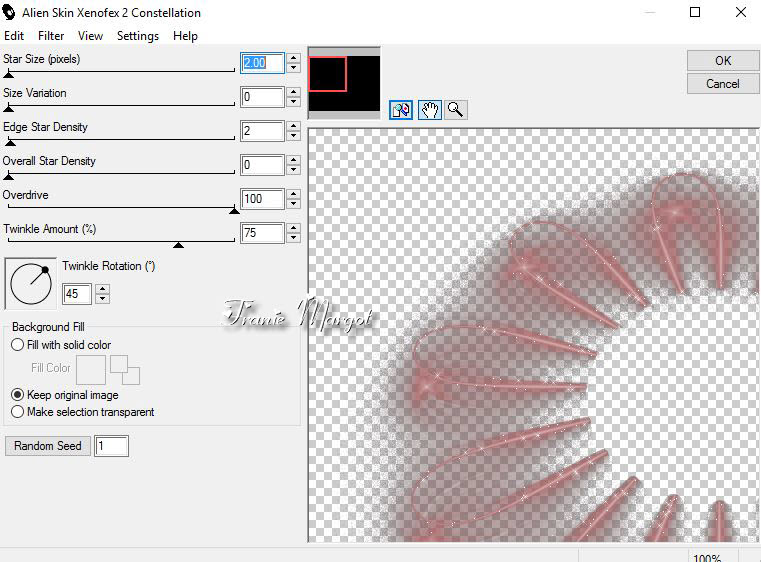761x562 pixels.
Task: Toggle the original image preview icon
Action: pos(401,110)
